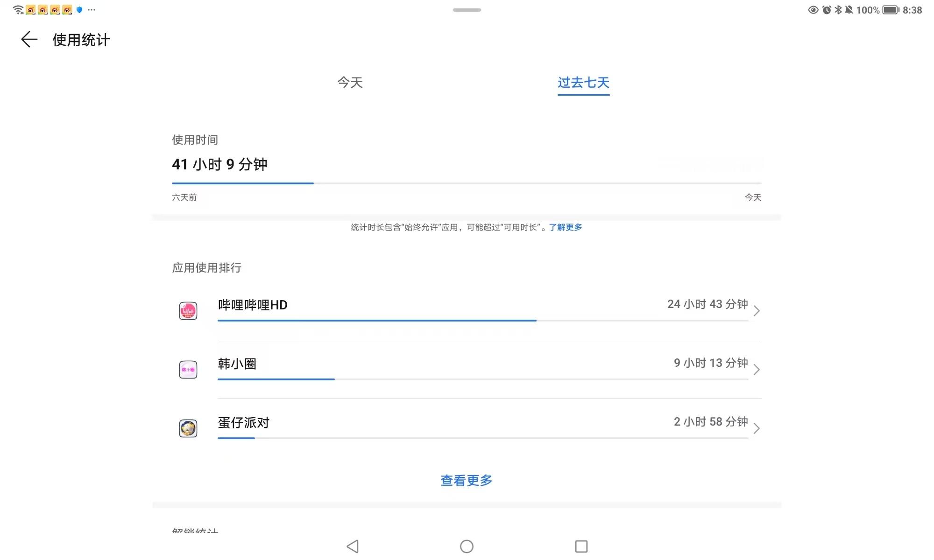Viewport: 934px width, 560px height.
Task: Tap the alarm clock status icon
Action: click(x=827, y=10)
